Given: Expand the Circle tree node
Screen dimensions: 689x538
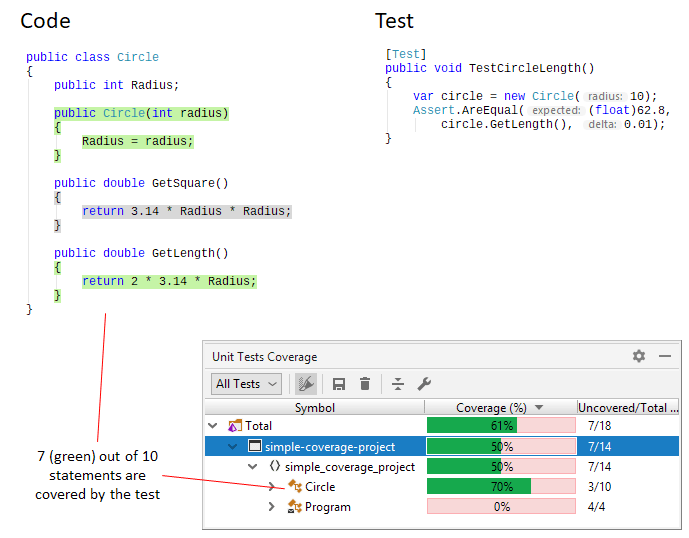Looking at the screenshot, I should click(x=271, y=487).
